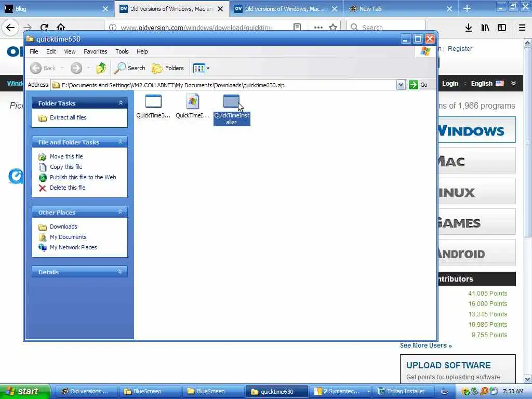Switch to the New Tab browser tab
Viewport: 532px width, 399px height.
[401, 9]
